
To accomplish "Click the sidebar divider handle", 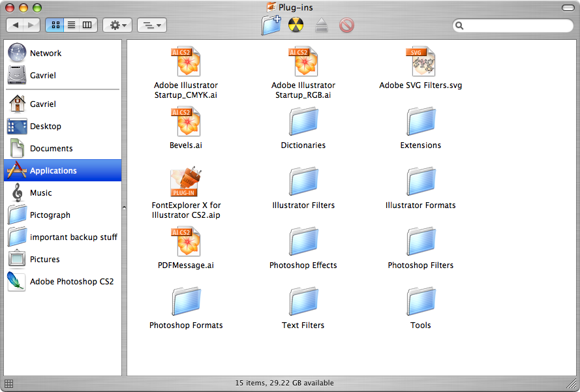I will tap(124, 208).
